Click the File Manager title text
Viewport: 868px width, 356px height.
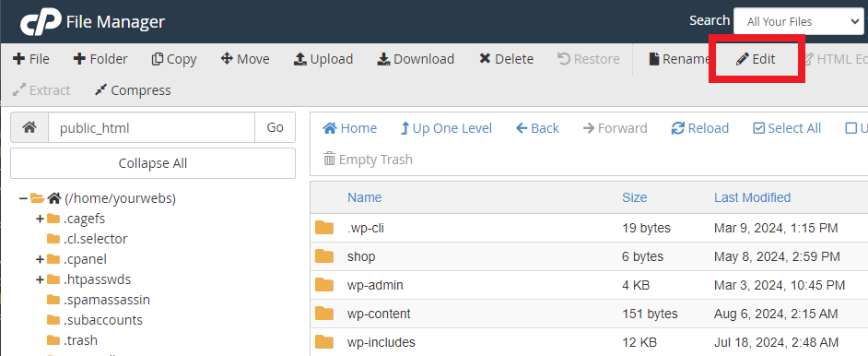pyautogui.click(x=115, y=22)
